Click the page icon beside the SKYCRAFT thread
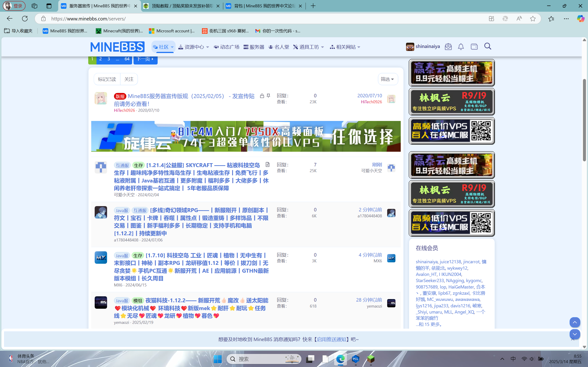This screenshot has height=367, width=588. coord(267,165)
